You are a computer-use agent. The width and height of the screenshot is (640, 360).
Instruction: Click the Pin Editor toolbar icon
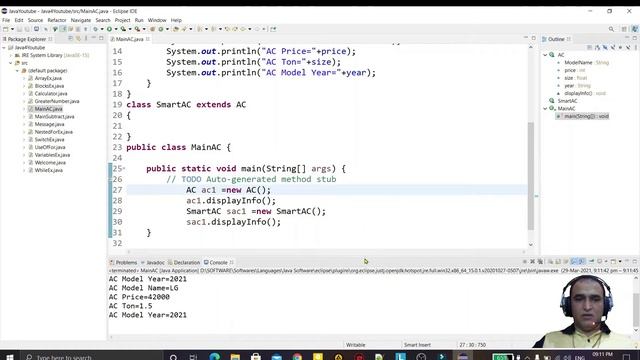pos(273,29)
